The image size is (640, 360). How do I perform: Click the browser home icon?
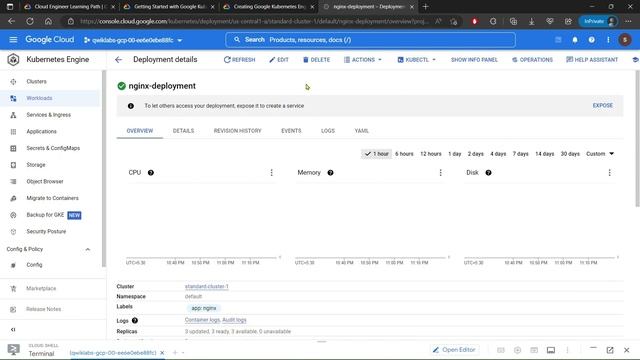coord(48,21)
